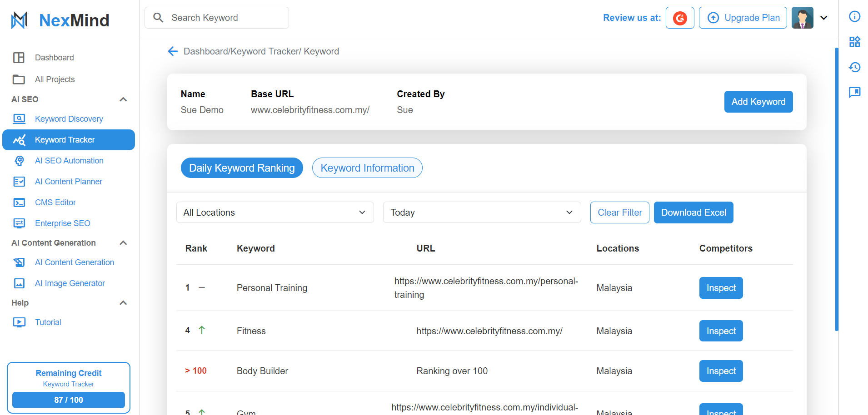Click the history clock icon in right rail
The width and height of the screenshot is (868, 415).
(x=855, y=67)
